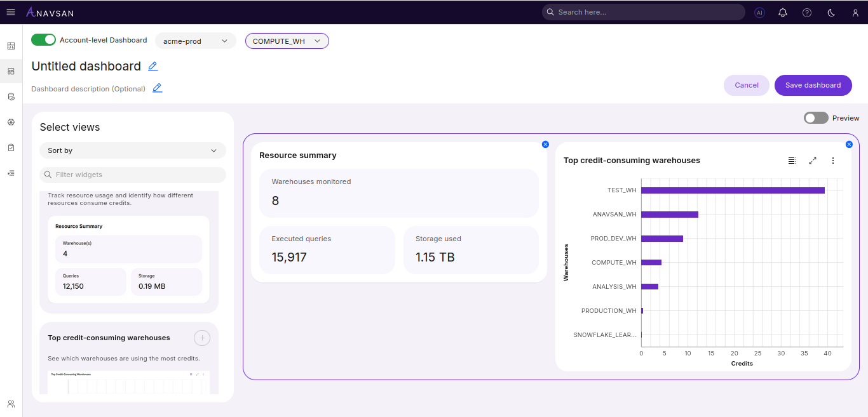Edit the dashboard description pencil icon

tap(158, 88)
